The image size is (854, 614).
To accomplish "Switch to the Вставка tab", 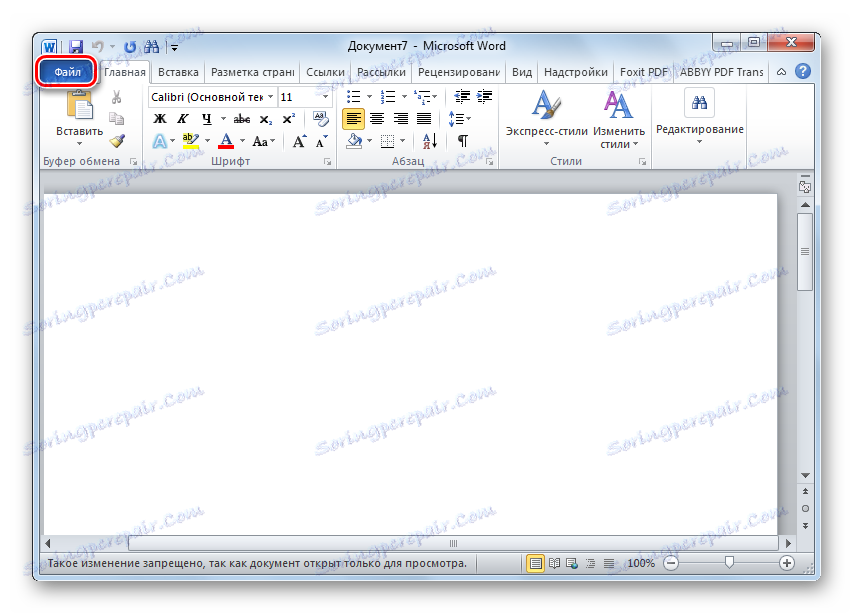I will [178, 72].
